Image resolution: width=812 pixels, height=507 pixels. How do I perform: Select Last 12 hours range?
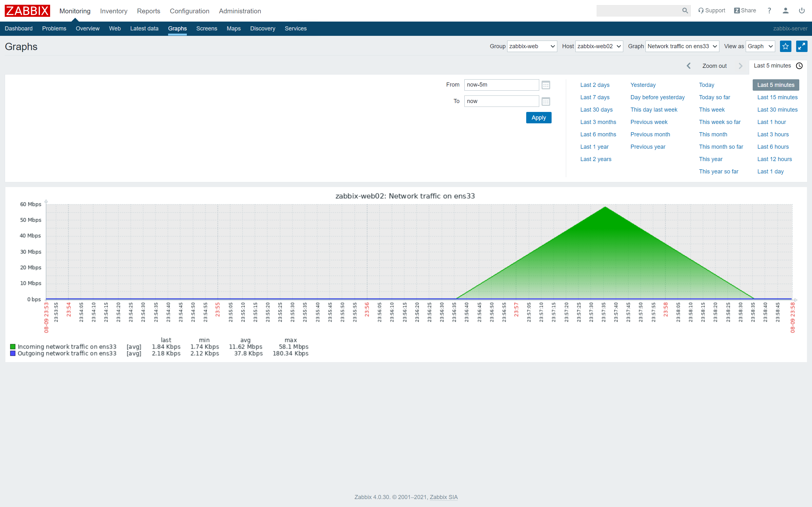[775, 159]
